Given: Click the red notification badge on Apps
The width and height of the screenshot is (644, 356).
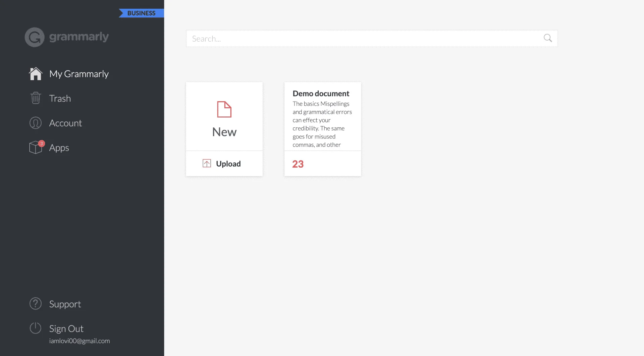Looking at the screenshot, I should 42,143.
